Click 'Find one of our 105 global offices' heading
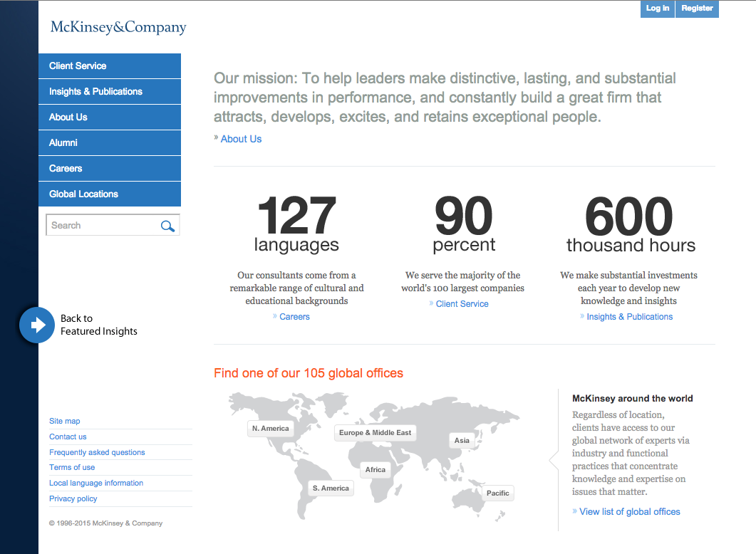Viewport: 756px width, 554px height. point(309,373)
